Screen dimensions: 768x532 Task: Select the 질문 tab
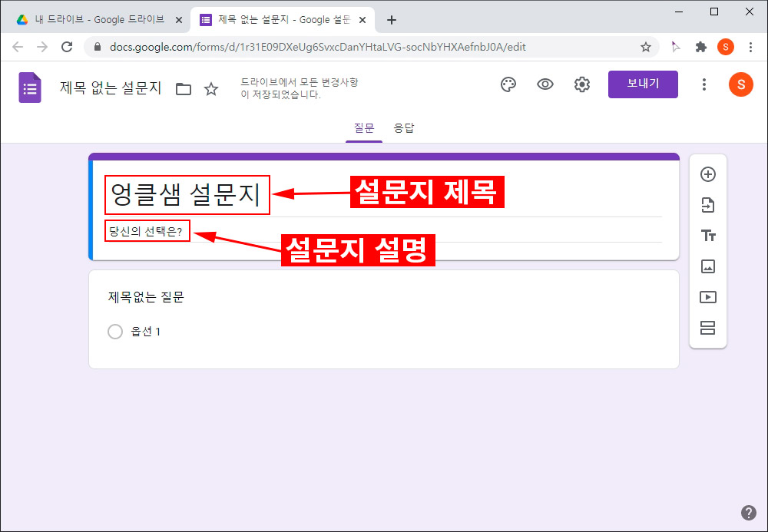[x=363, y=127]
